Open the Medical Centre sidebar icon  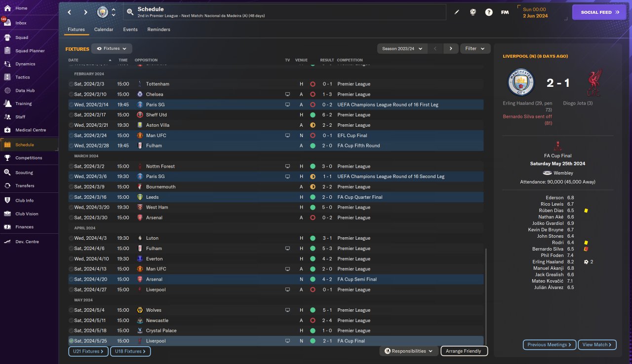point(7,130)
